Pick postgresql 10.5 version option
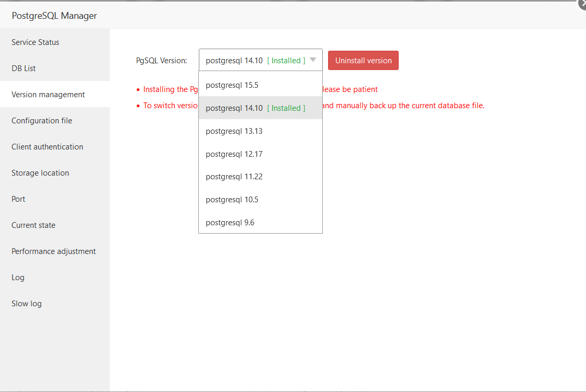The height and width of the screenshot is (392, 586). 261,200
